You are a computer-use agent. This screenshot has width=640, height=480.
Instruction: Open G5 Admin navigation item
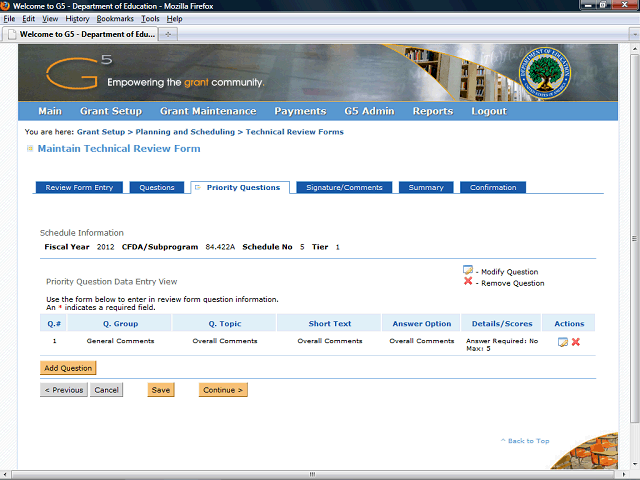tap(369, 111)
